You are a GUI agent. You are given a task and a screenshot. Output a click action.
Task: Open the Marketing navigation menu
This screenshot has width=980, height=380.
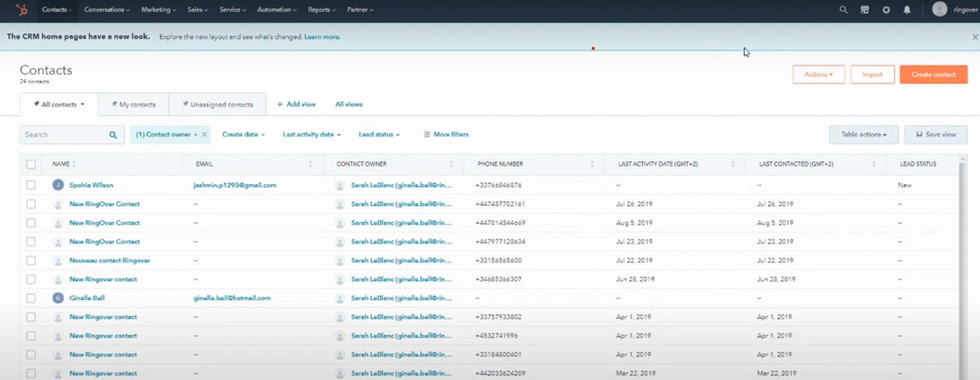(x=158, y=10)
